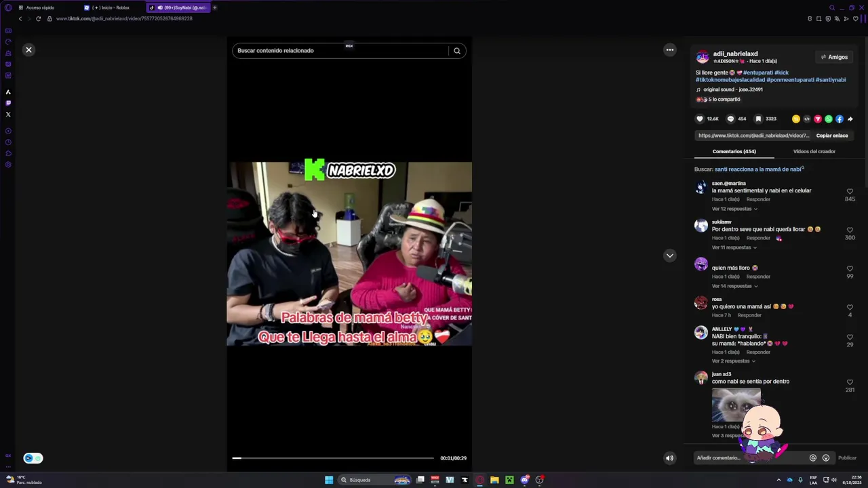The height and width of the screenshot is (488, 868).
Task: Seek on the video progress bar
Action: 333,458
